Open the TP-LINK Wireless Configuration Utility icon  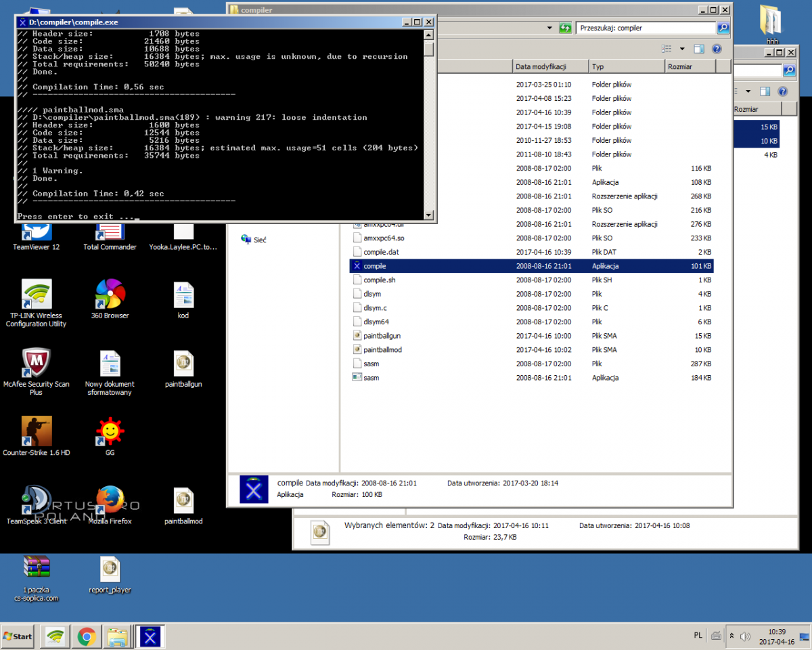(37, 295)
